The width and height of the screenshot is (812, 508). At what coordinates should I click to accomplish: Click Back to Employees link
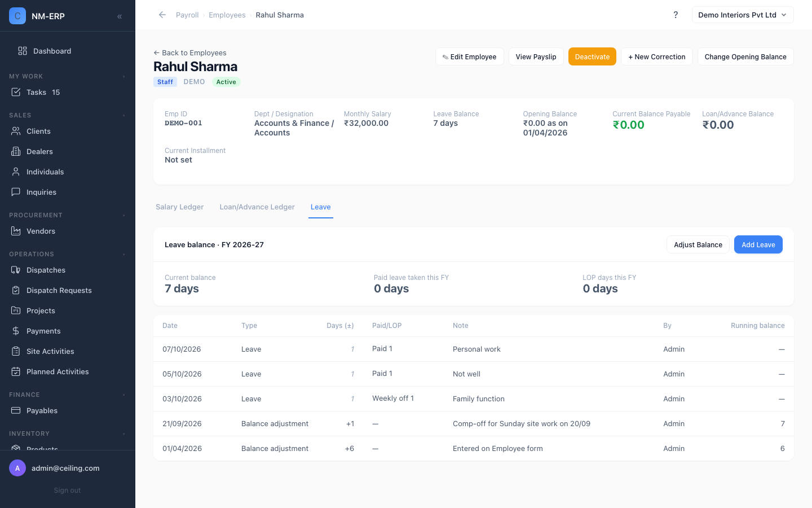pyautogui.click(x=190, y=52)
